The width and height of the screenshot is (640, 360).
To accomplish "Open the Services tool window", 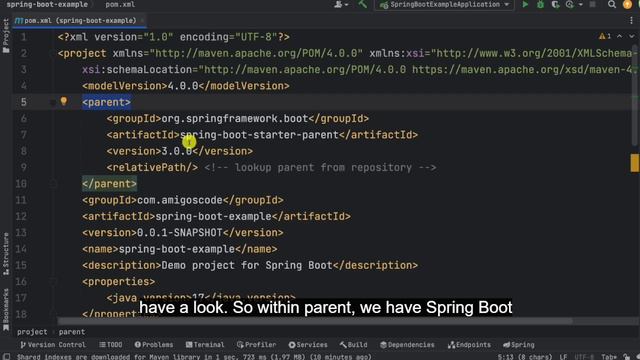I will pyautogui.click(x=308, y=345).
